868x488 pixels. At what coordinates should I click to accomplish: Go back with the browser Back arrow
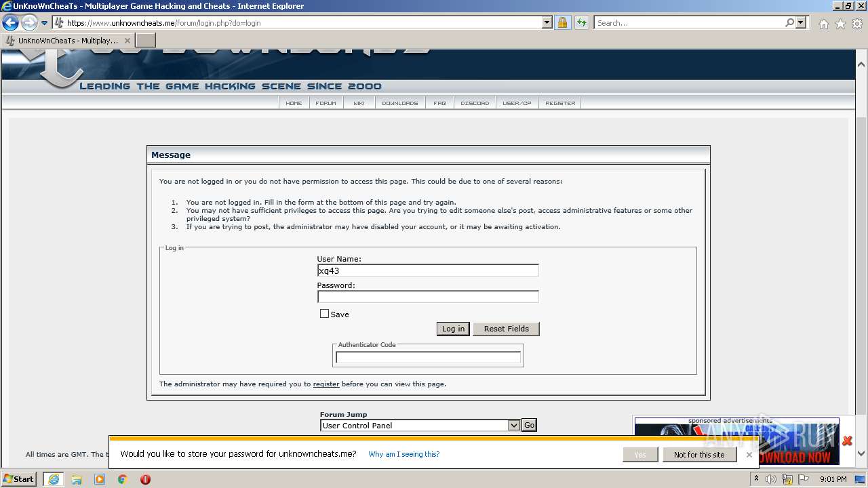[10, 22]
